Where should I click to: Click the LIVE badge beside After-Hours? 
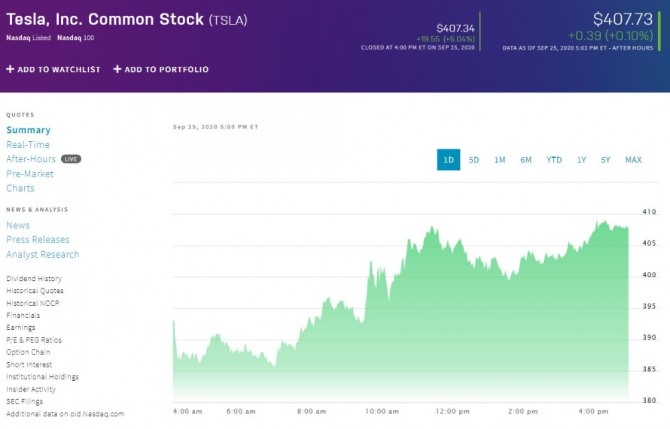71,159
